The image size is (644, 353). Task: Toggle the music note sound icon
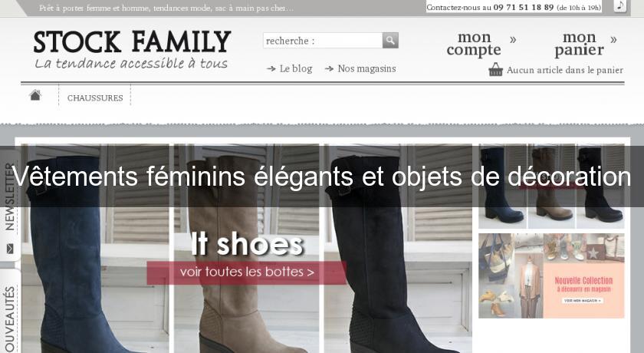pyautogui.click(x=620, y=5)
